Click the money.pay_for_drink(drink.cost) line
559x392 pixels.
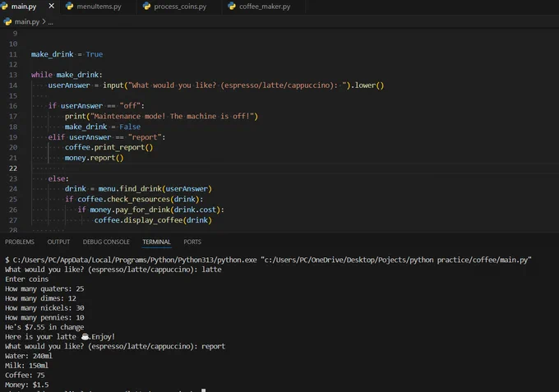150,210
